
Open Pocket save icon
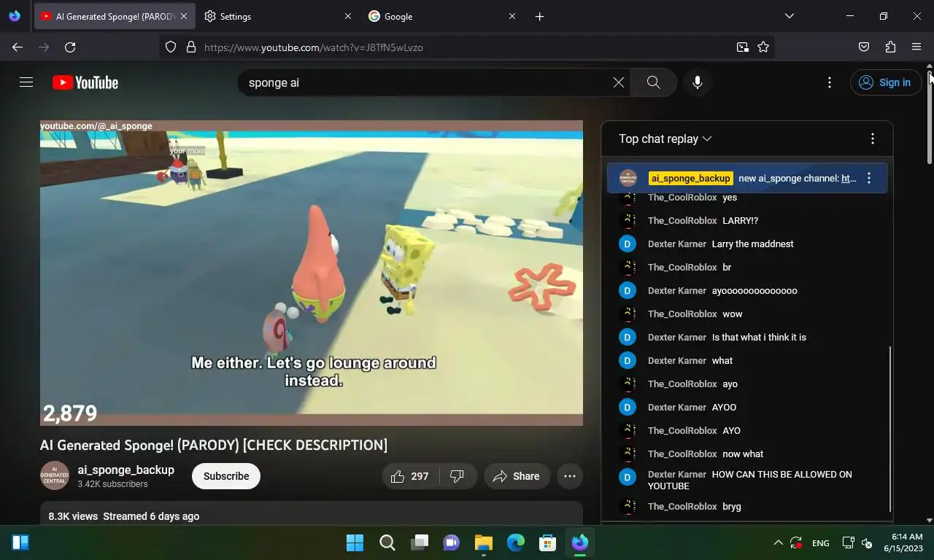pos(864,47)
